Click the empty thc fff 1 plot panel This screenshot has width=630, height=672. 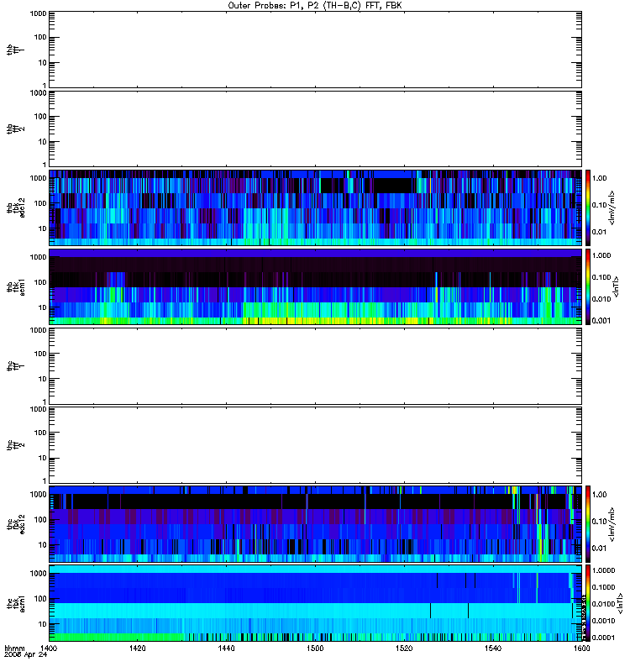[x=316, y=366]
